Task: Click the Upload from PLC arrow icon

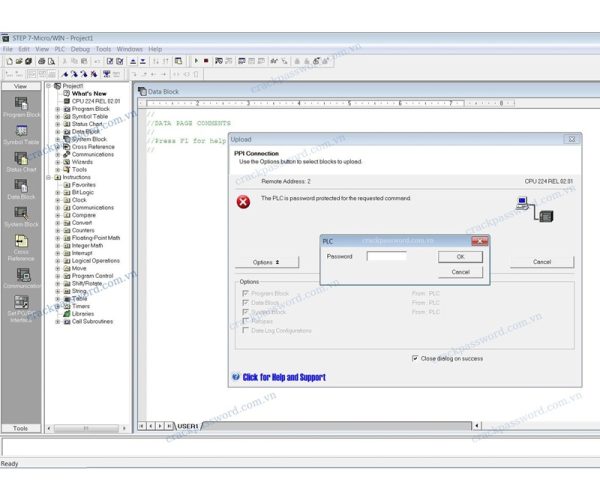Action: pos(133,61)
